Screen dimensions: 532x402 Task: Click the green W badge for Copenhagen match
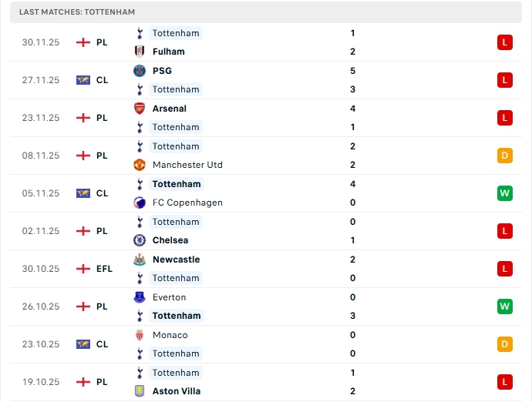tap(505, 193)
